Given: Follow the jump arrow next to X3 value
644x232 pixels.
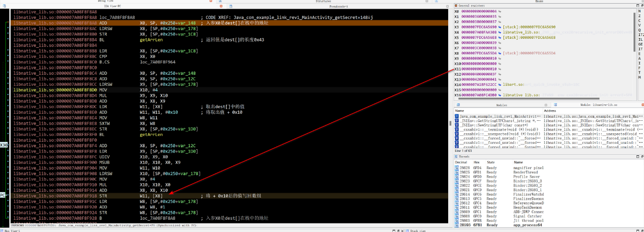Looking at the screenshot, I should pos(500,26).
